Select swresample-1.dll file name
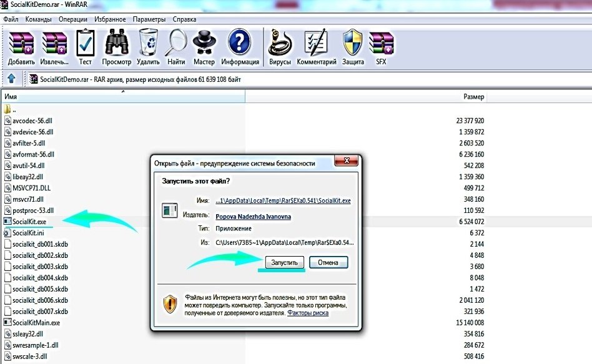The height and width of the screenshot is (364, 592). pyautogui.click(x=36, y=345)
